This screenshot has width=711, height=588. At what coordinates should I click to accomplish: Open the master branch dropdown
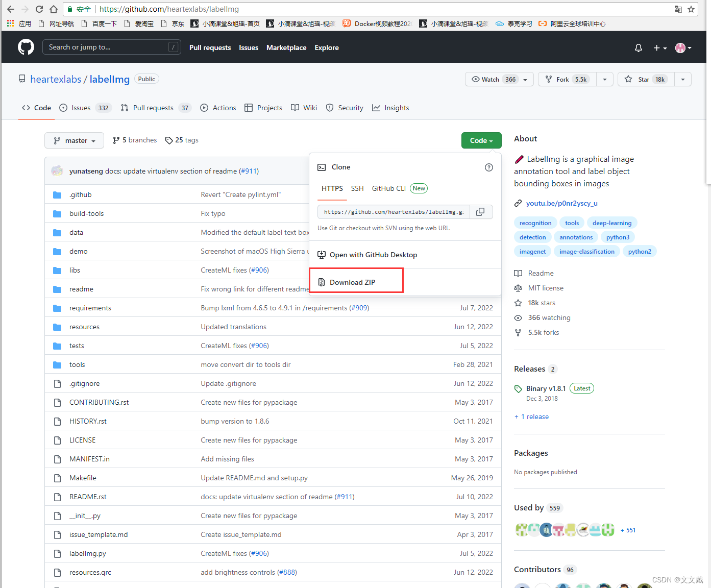[x=75, y=140]
